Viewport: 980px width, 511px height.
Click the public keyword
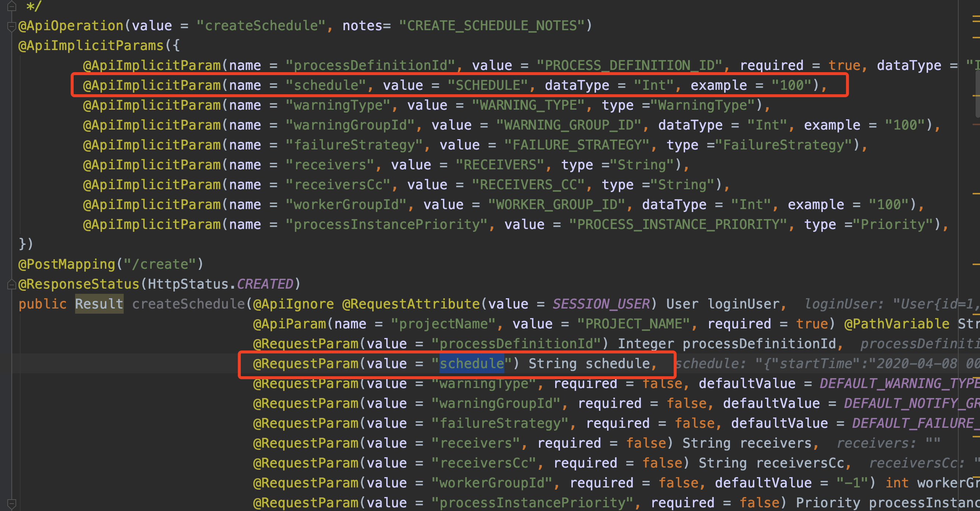click(42, 304)
